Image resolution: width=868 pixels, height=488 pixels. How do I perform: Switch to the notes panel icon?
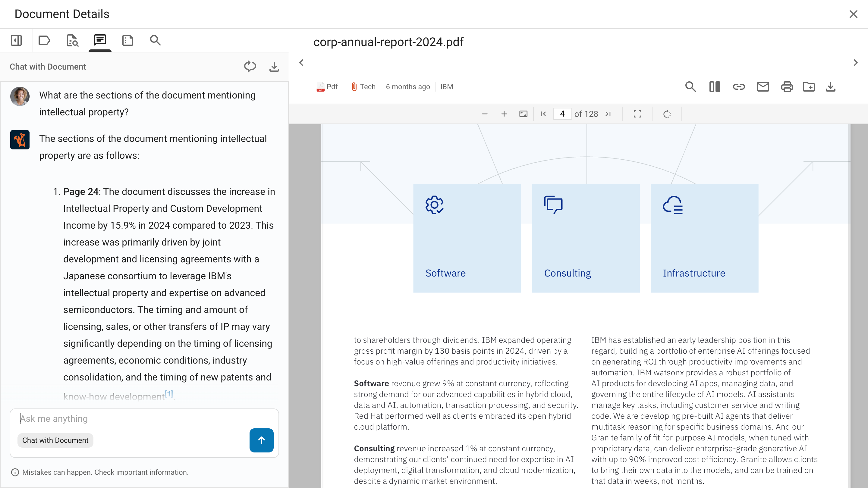pos(128,40)
